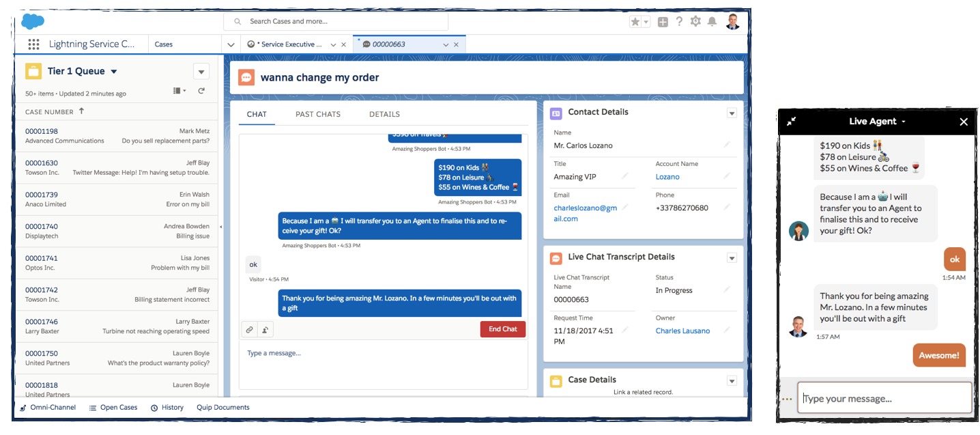Image resolution: width=980 pixels, height=435 pixels.
Task: Open case 00001741
Action: tap(42, 258)
